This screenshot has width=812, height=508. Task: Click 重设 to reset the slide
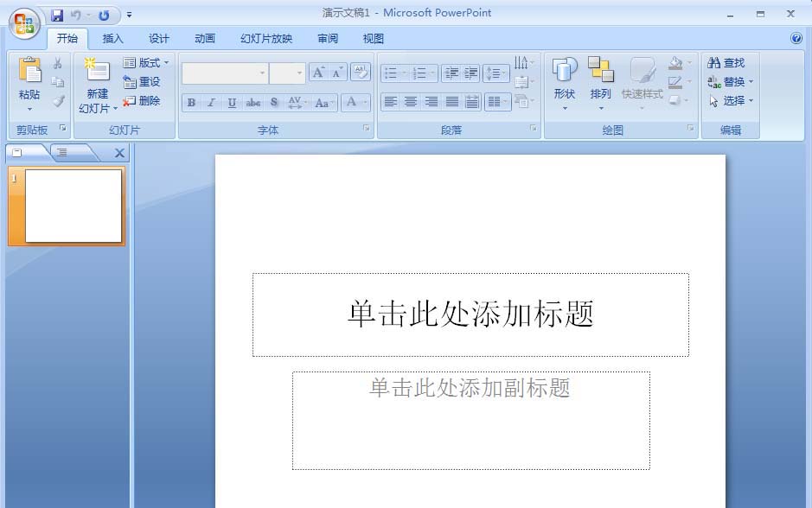point(141,82)
